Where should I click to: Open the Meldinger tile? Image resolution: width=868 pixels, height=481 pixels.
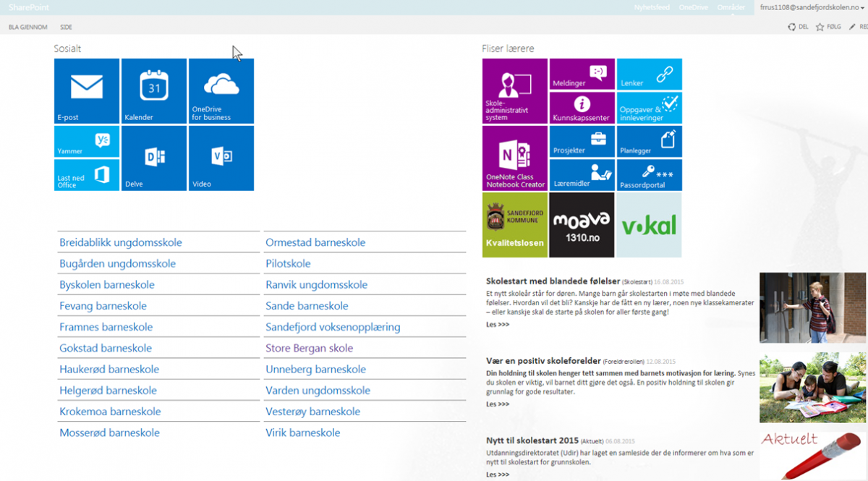582,74
